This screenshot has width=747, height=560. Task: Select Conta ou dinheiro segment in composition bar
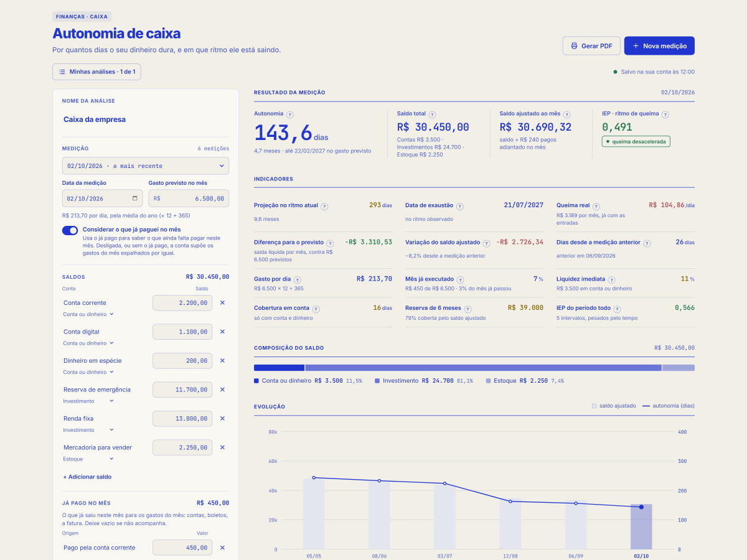(279, 368)
